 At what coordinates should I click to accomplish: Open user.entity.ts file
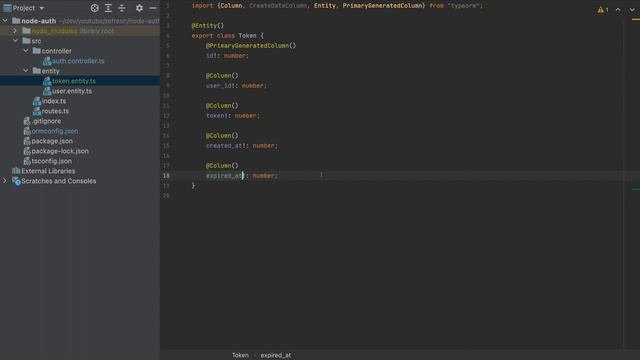coord(72,91)
